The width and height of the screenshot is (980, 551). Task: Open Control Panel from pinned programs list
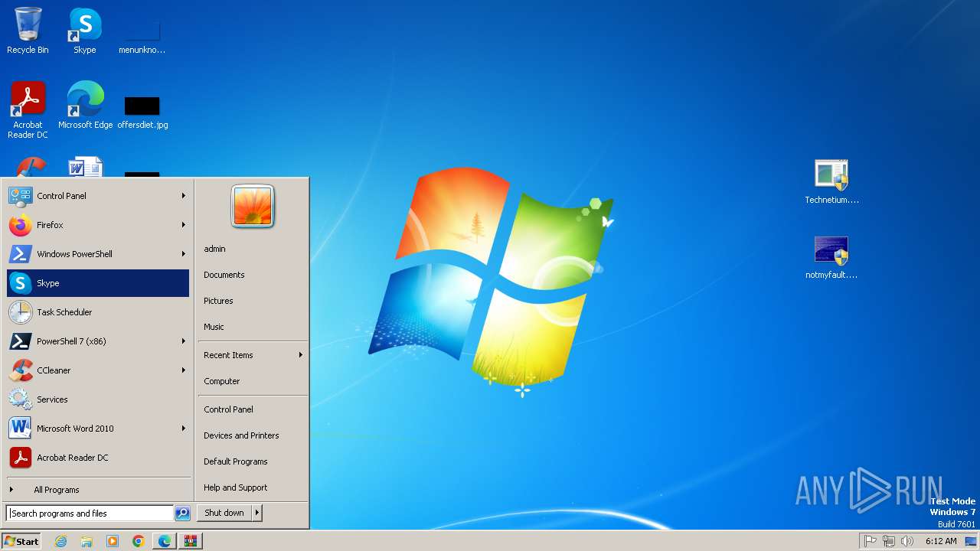pos(98,196)
